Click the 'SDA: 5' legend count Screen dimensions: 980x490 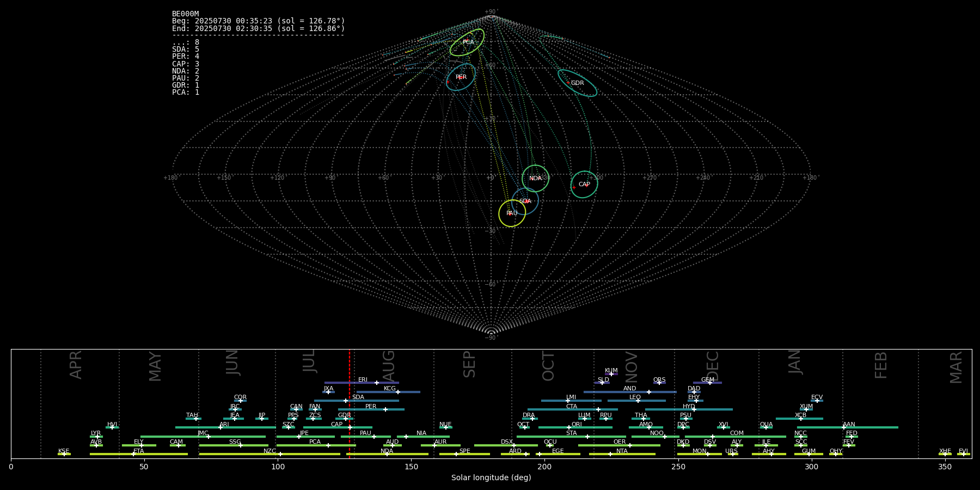click(186, 50)
